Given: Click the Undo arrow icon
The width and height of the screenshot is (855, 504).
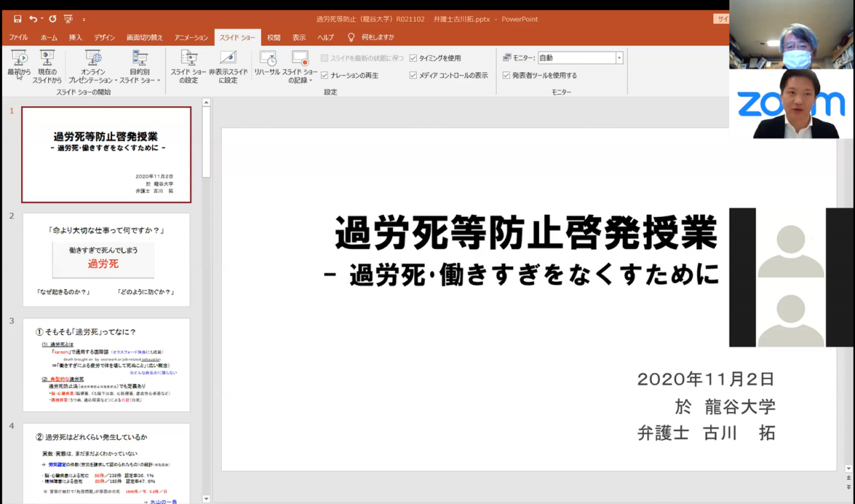Looking at the screenshot, I should pos(33,19).
